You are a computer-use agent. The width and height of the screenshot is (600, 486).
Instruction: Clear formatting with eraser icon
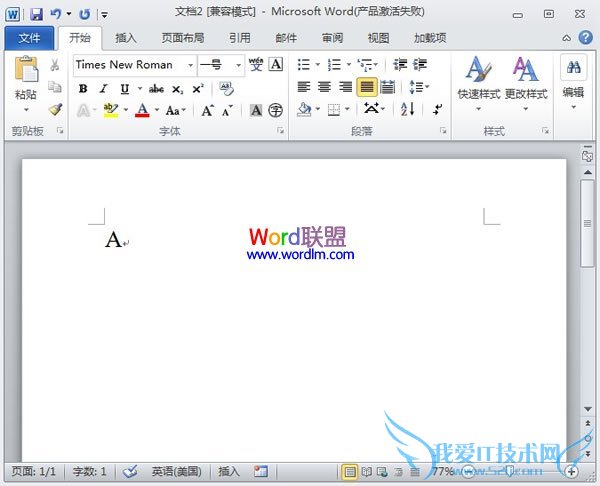click(226, 89)
